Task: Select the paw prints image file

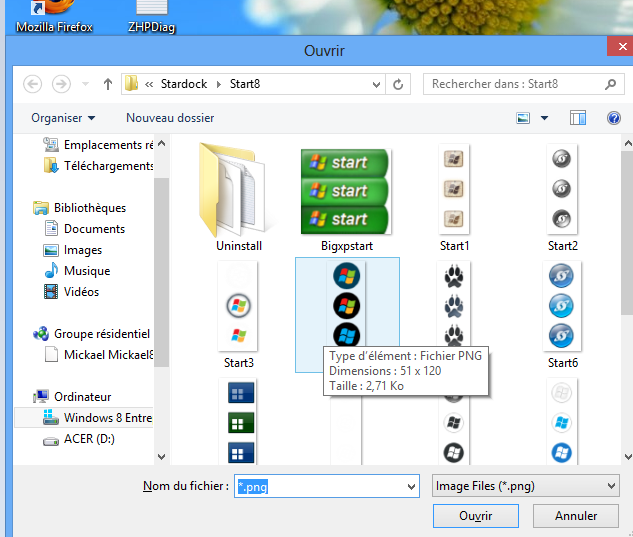Action: point(454,306)
